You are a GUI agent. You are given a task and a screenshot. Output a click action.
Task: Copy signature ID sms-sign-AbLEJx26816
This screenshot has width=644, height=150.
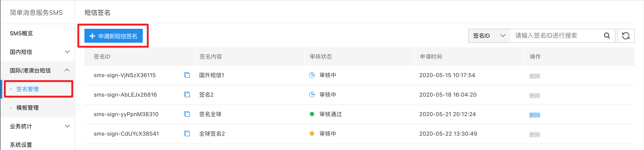point(187,95)
